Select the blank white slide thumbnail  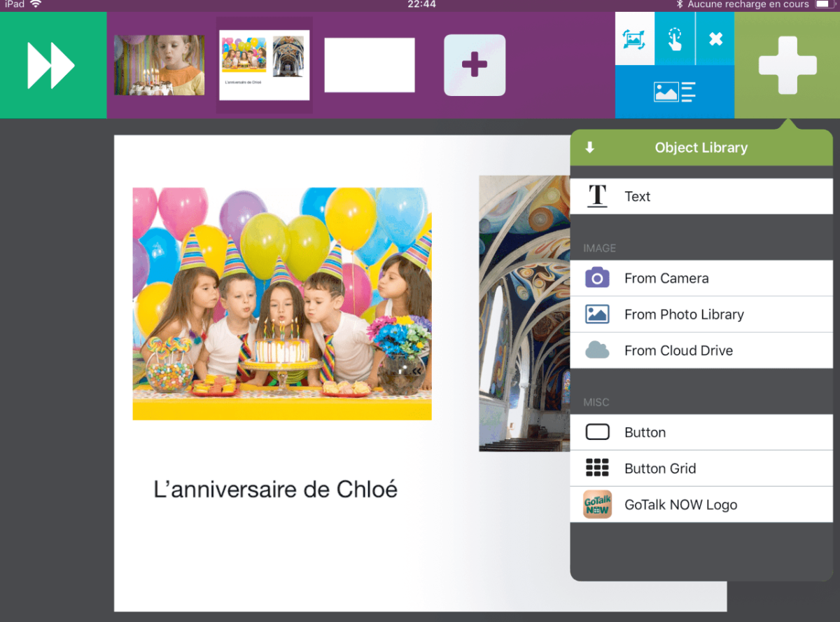pos(370,65)
